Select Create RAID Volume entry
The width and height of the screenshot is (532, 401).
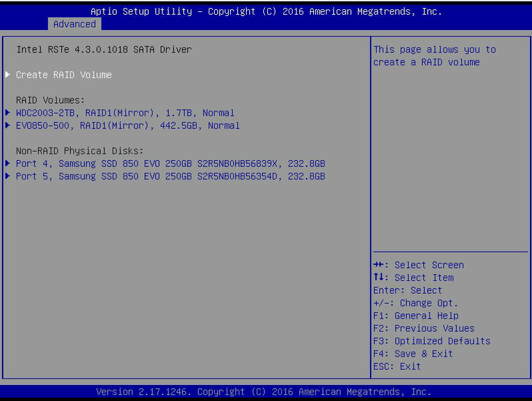click(x=64, y=74)
